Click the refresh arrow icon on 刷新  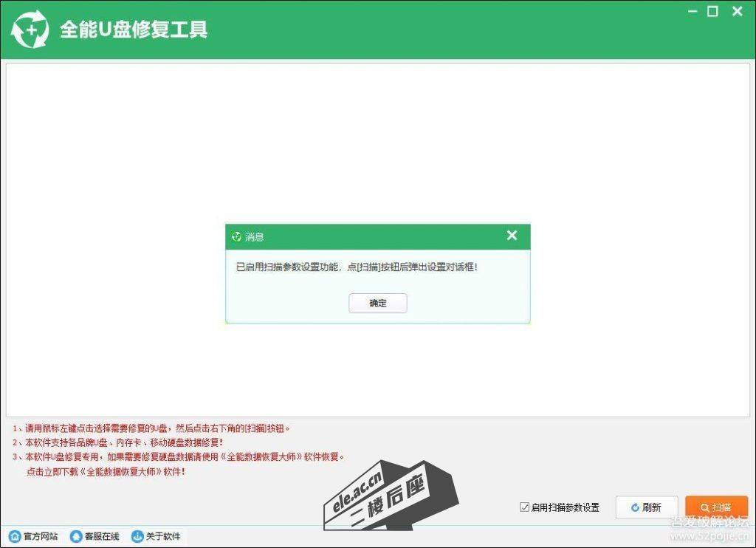(634, 507)
